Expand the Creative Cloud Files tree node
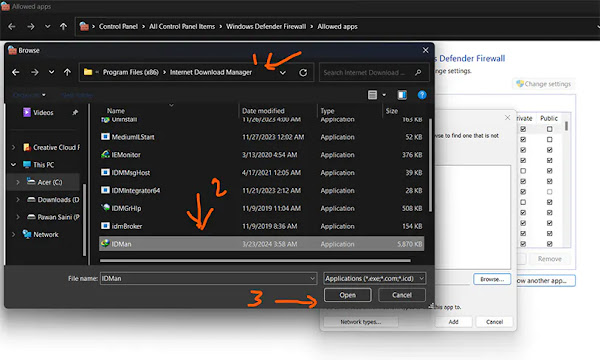The image size is (600, 360). (14, 147)
